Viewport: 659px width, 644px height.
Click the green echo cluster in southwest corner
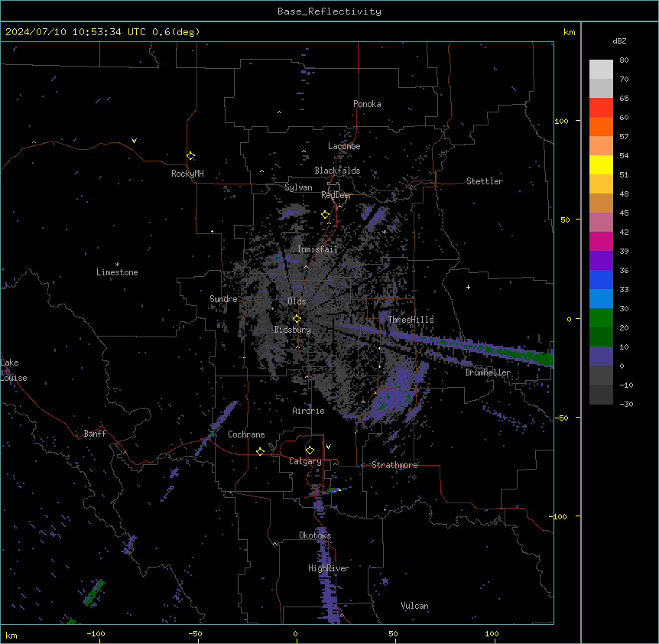[94, 593]
